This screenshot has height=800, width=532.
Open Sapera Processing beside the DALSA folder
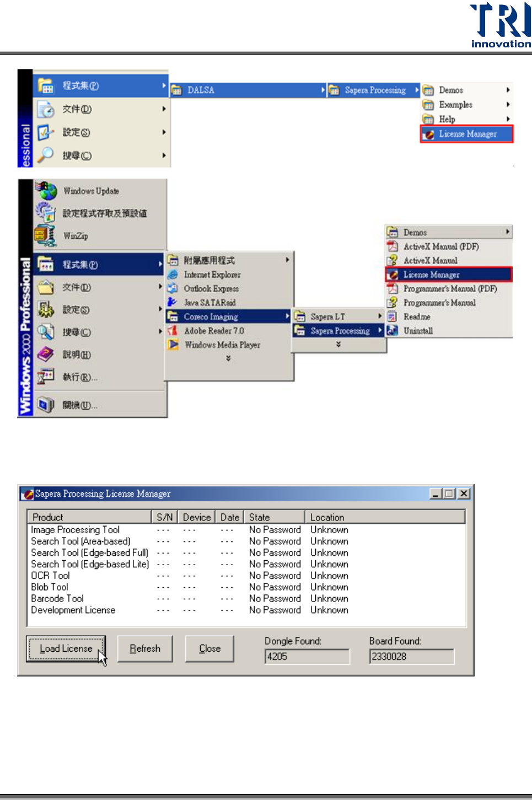click(373, 90)
